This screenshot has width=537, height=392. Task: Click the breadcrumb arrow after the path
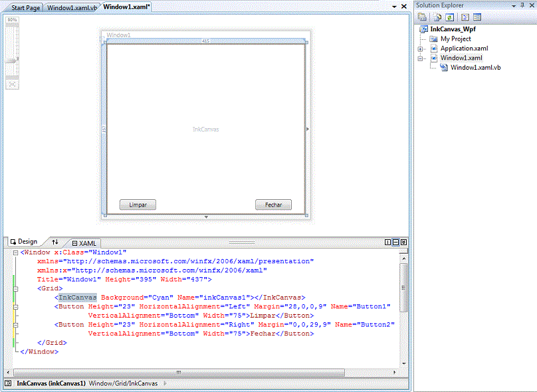pos(165,383)
